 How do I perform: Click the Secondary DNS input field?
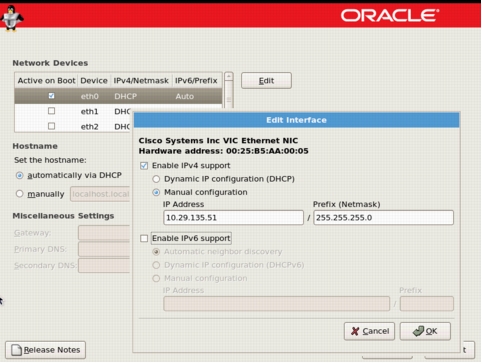tap(104, 266)
